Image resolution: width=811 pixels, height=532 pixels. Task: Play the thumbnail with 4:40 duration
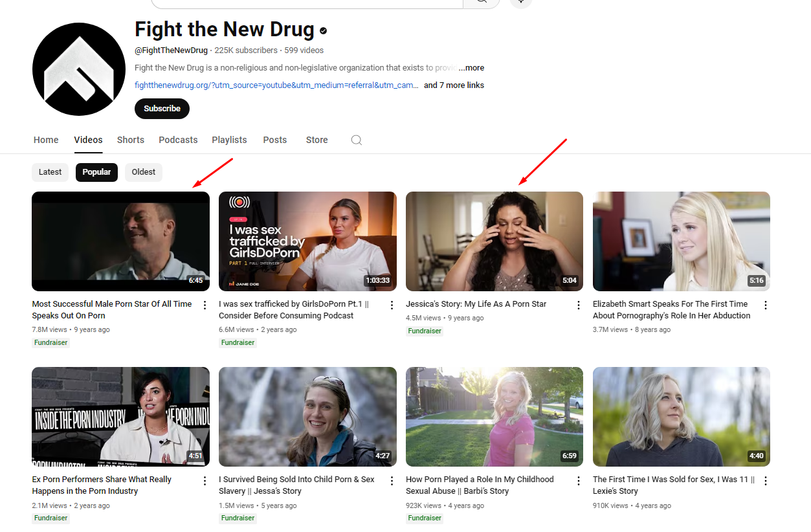point(682,417)
